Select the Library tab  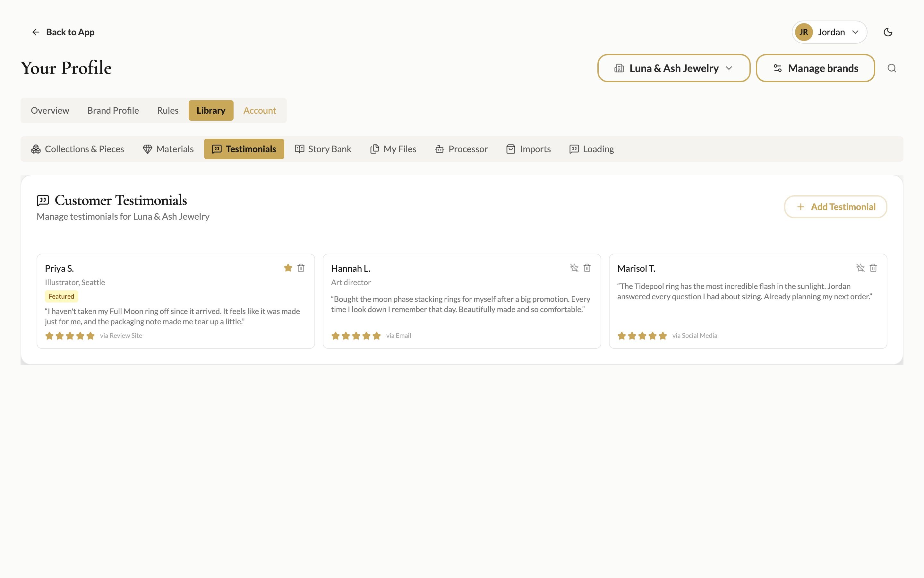click(211, 110)
